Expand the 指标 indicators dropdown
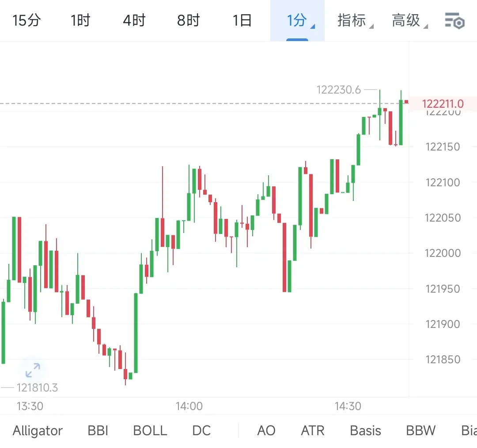Viewport: 477px width, 448px height. pyautogui.click(x=355, y=21)
